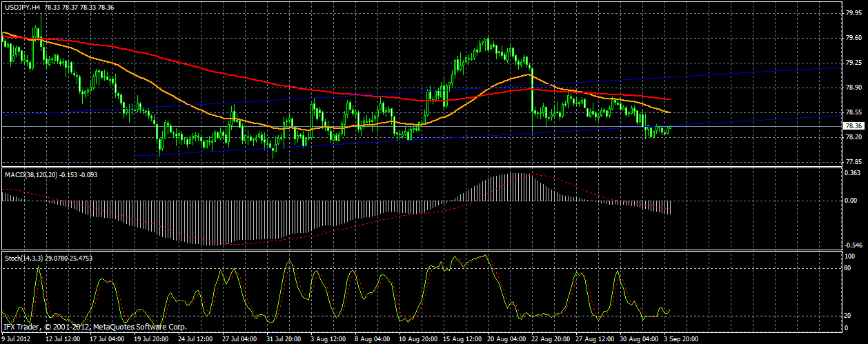Click the 10 Aug 20:00 time label
Image resolution: width=868 pixels, height=344 pixels.
[418, 339]
